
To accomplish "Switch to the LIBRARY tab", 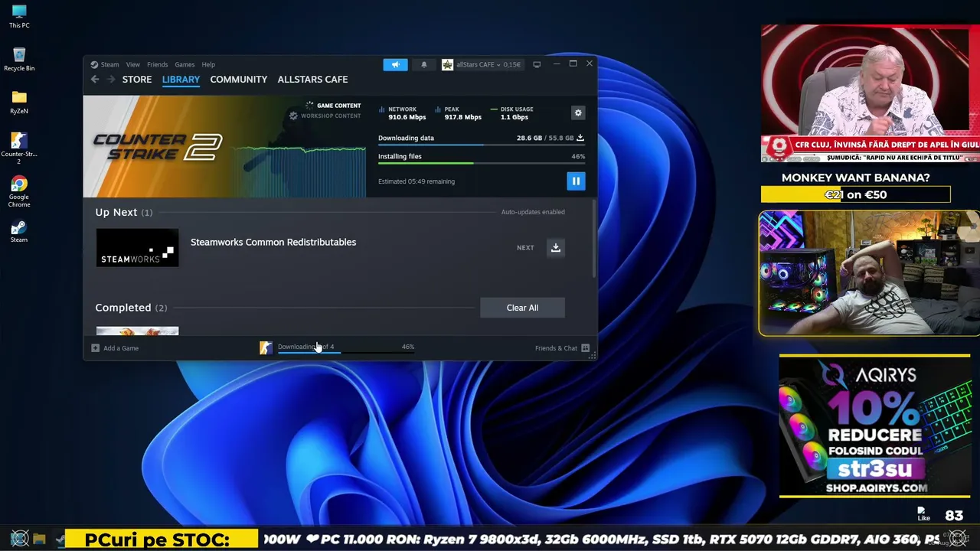I will [181, 80].
